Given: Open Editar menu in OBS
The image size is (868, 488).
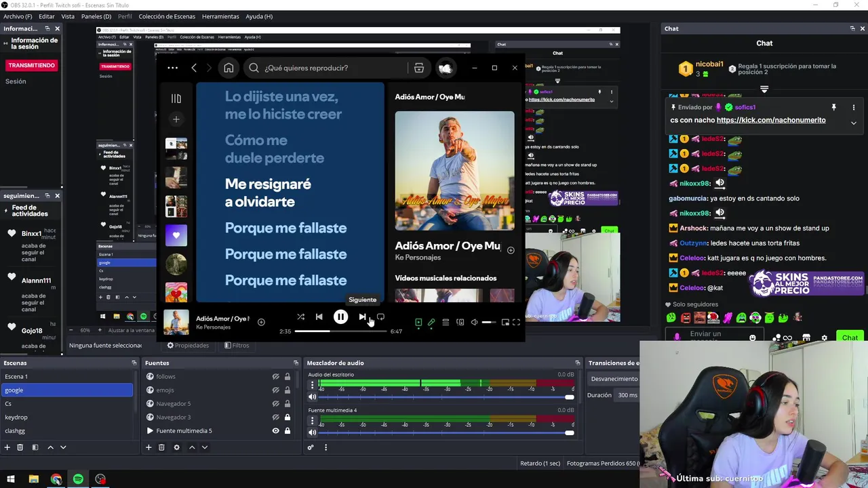Looking at the screenshot, I should click(x=47, y=16).
